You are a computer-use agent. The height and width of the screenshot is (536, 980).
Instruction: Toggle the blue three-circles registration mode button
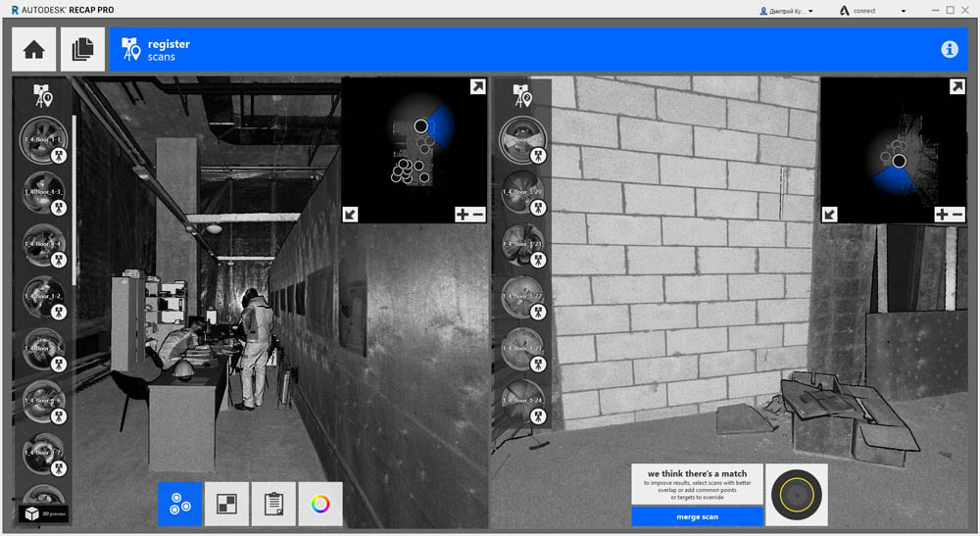180,504
